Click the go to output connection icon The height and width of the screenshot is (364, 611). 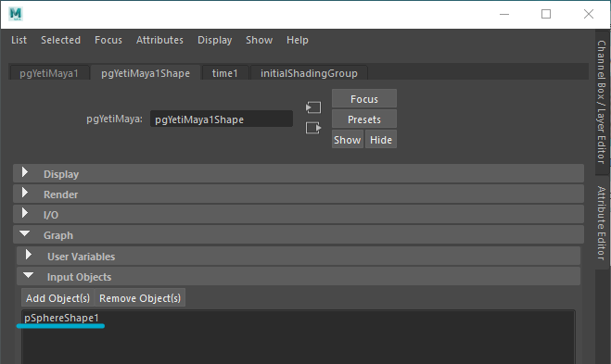(313, 128)
